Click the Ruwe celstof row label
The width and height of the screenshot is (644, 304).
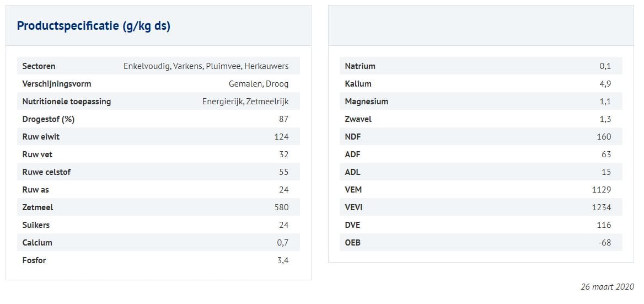point(46,172)
